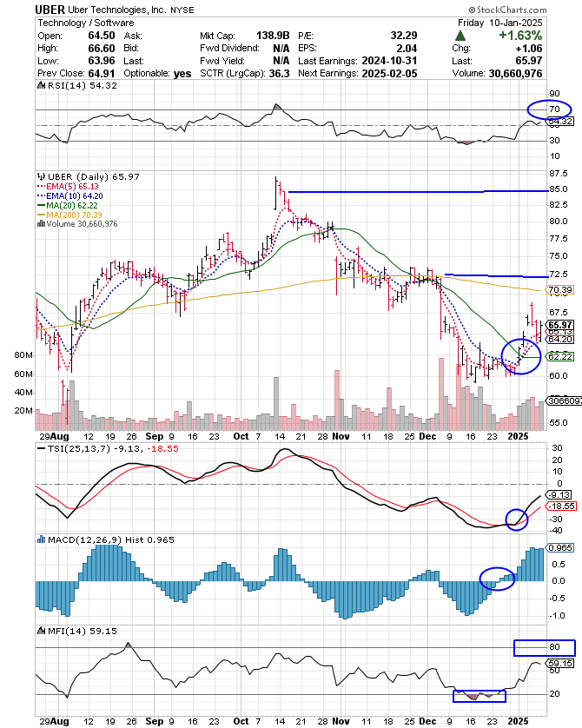The image size is (582, 728).
Task: Click the black line marker before TSI(25,13,7)
Action: pyautogui.click(x=42, y=449)
